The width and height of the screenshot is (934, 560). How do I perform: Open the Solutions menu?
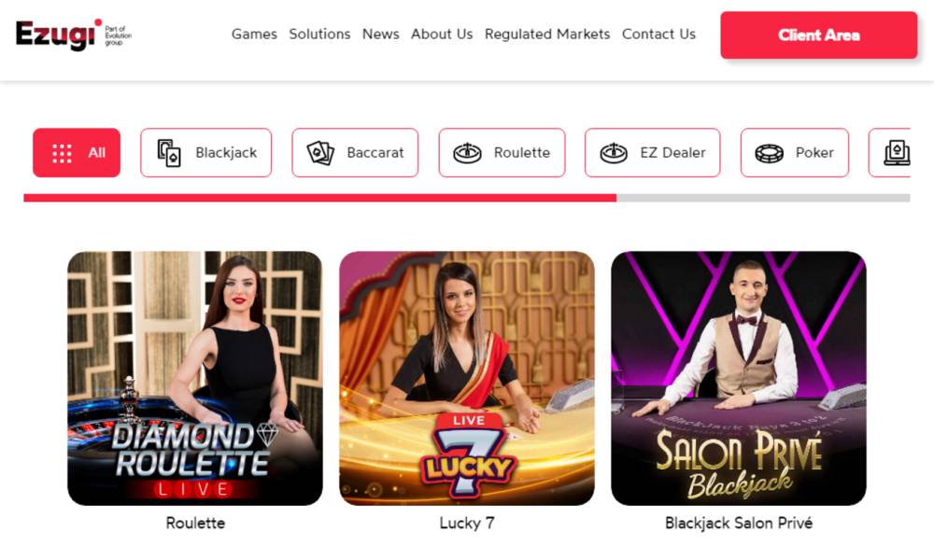[319, 35]
